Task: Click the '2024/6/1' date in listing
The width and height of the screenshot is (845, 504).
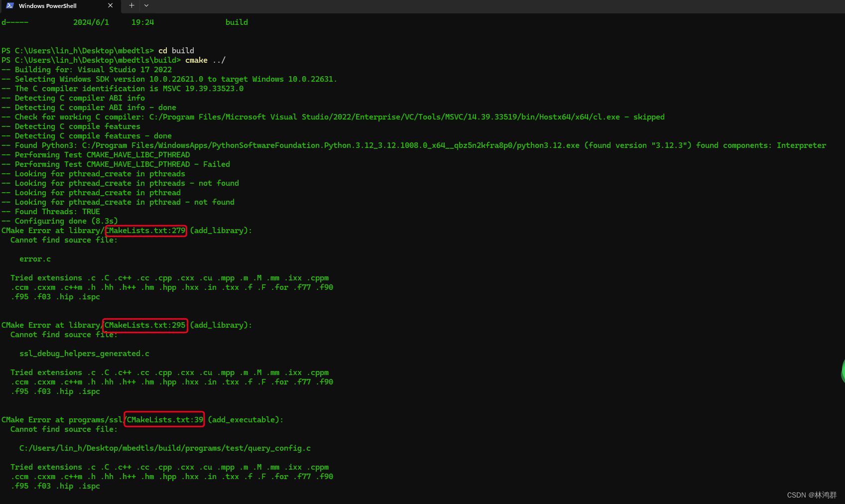Action: click(x=91, y=22)
